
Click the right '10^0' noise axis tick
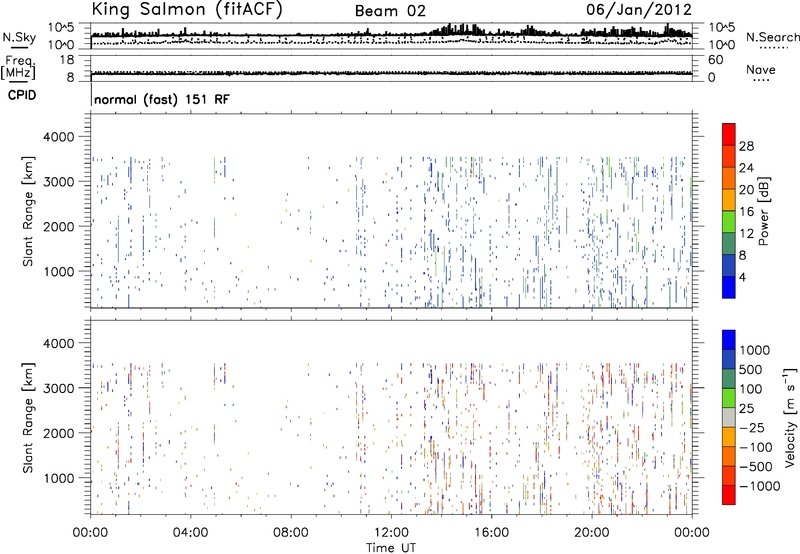[722, 45]
